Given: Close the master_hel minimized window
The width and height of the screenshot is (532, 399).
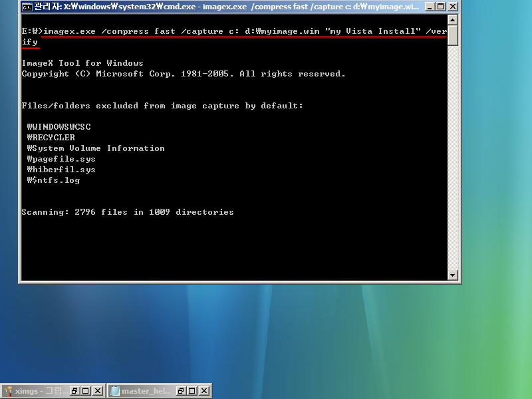Looking at the screenshot, I should tap(204, 391).
